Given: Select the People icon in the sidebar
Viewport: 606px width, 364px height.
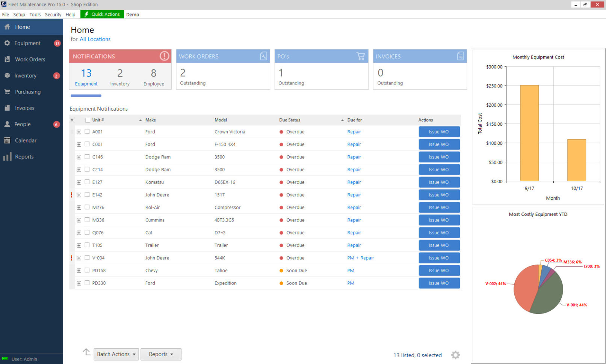Looking at the screenshot, I should tap(8, 124).
